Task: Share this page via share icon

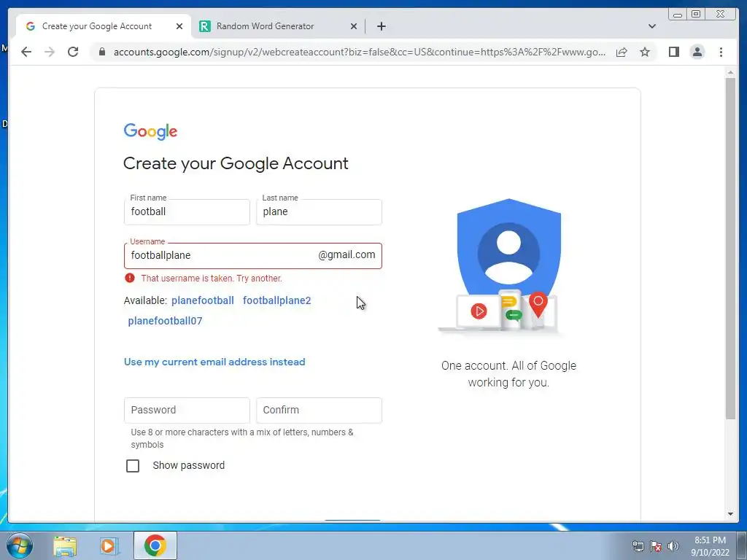Action: tap(622, 52)
